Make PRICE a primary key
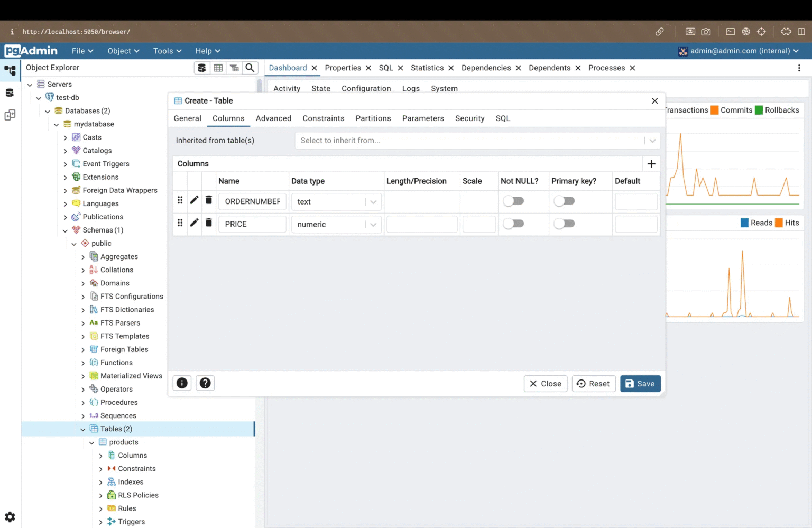The height and width of the screenshot is (528, 812). point(564,224)
